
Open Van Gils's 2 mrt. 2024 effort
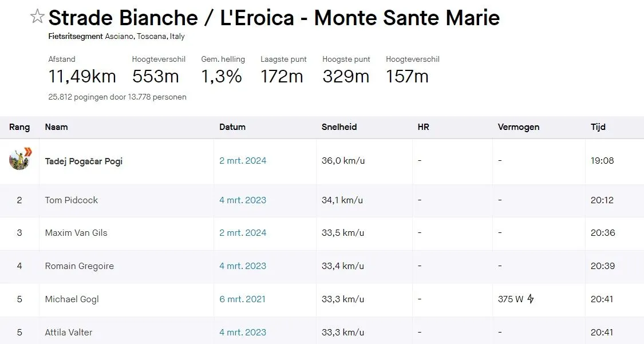tap(243, 233)
